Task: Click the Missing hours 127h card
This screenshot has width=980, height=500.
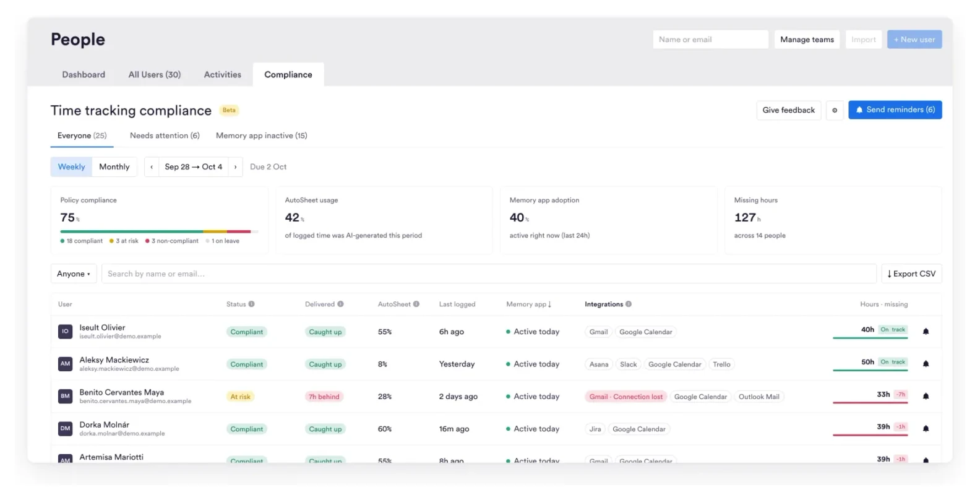Action: click(x=833, y=220)
